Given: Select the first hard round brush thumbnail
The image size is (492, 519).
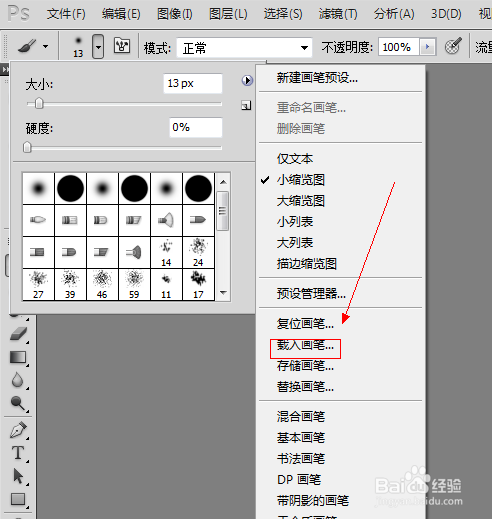Looking at the screenshot, I should (x=70, y=188).
